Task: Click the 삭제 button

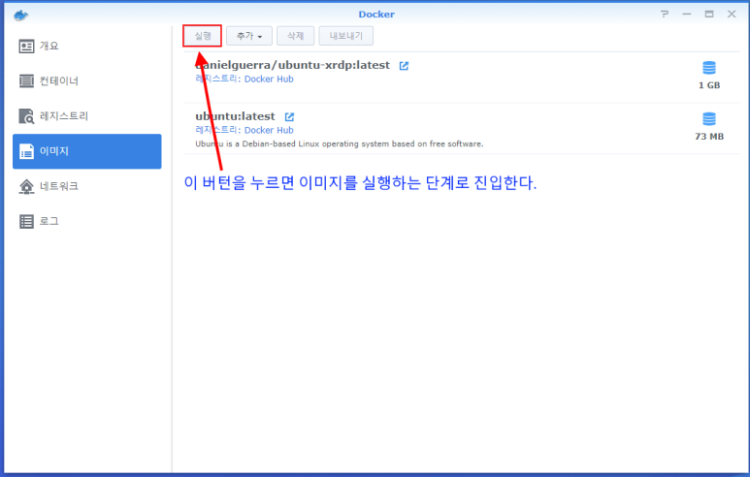Action: 294,36
